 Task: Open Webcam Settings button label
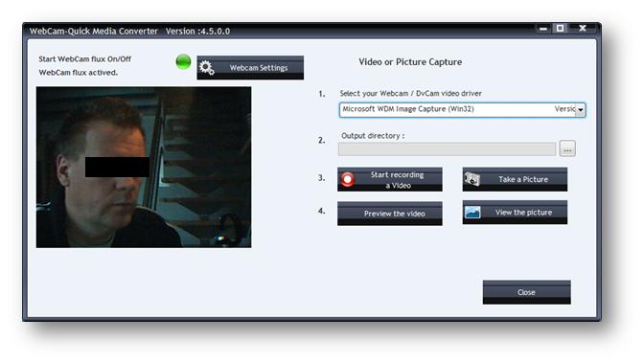[x=259, y=68]
